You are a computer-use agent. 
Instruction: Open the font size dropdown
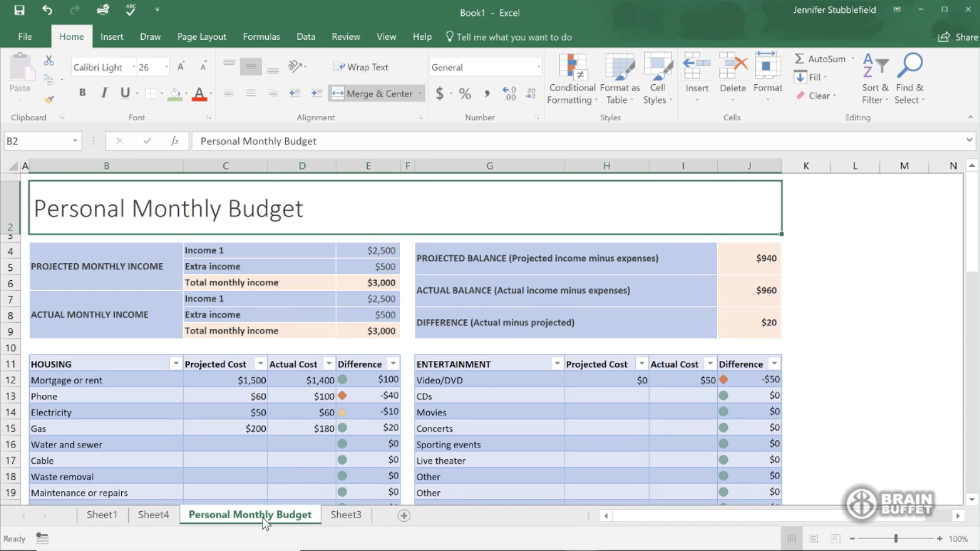coord(166,67)
